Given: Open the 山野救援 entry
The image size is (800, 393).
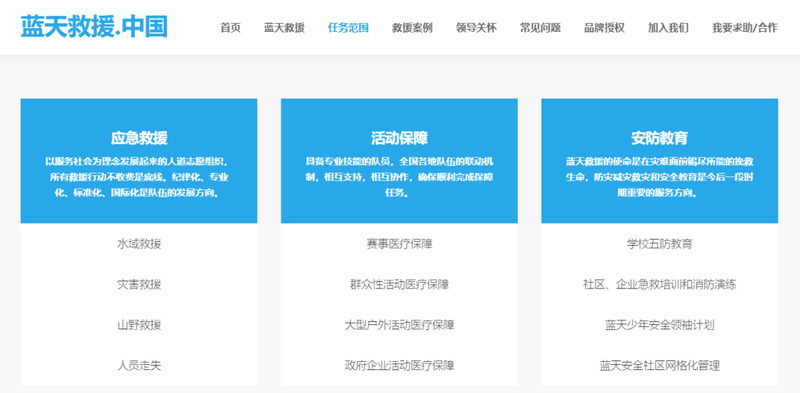Looking at the screenshot, I should coord(139,325).
